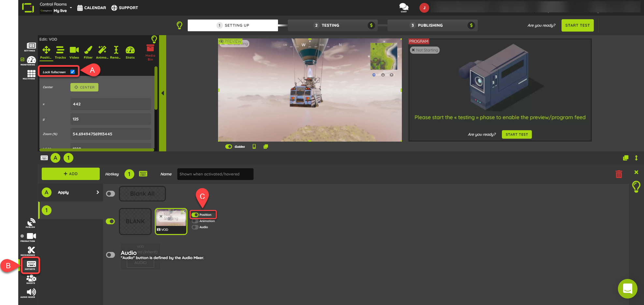Click the top START TEST button
The image size is (644, 305).
coord(578,25)
